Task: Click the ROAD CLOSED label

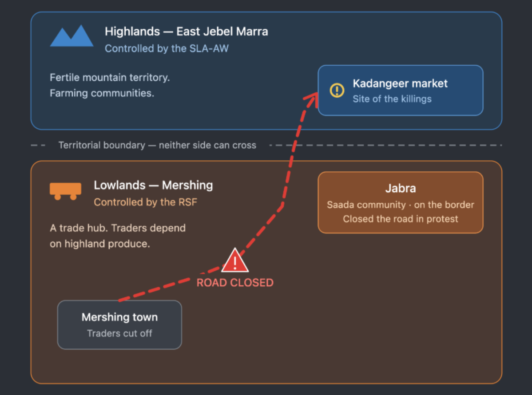Action: pyautogui.click(x=235, y=283)
